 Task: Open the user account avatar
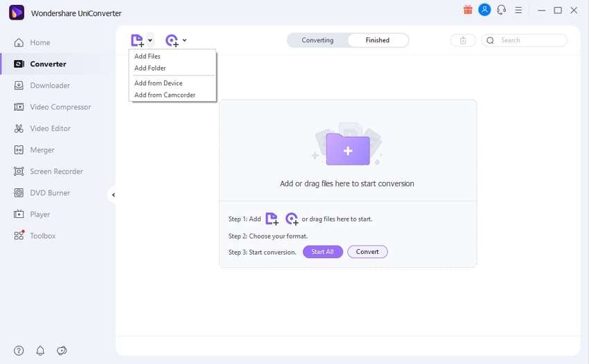484,10
